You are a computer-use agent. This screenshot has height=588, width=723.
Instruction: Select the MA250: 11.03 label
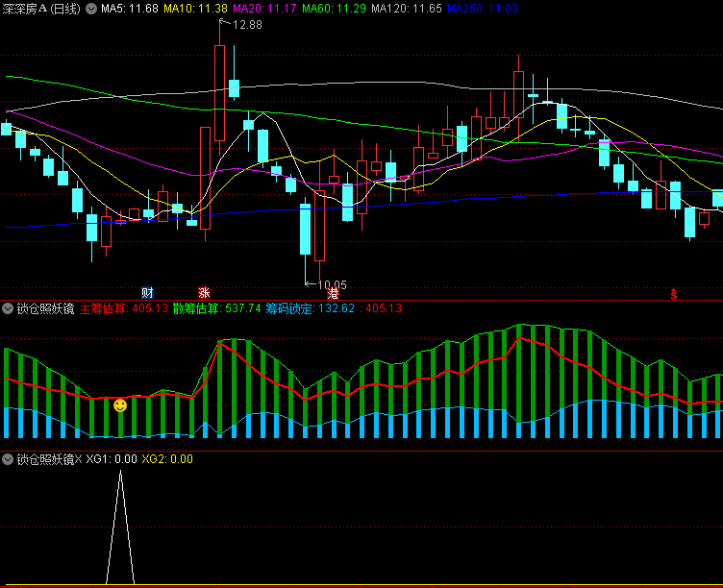483,9
